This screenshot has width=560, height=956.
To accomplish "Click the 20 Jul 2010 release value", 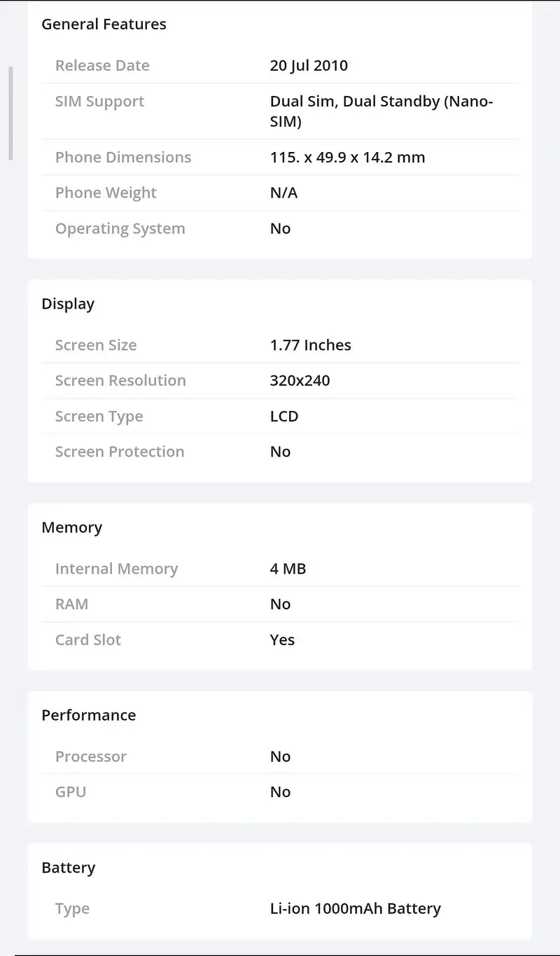I will point(309,66).
